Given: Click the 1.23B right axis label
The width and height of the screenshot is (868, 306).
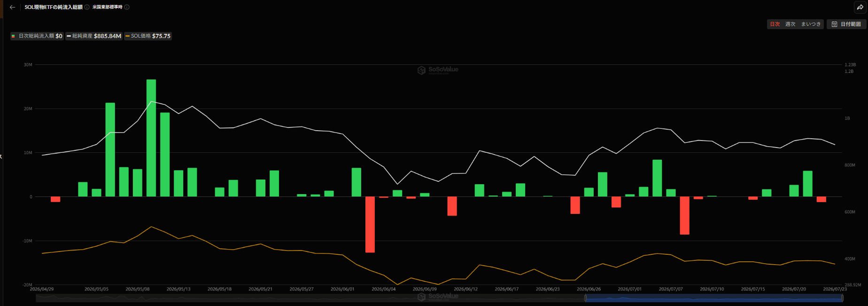Looking at the screenshot, I should pos(850,65).
